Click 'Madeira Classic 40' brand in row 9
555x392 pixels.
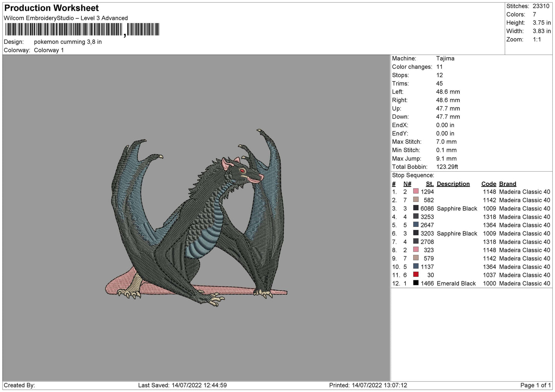[x=525, y=258]
